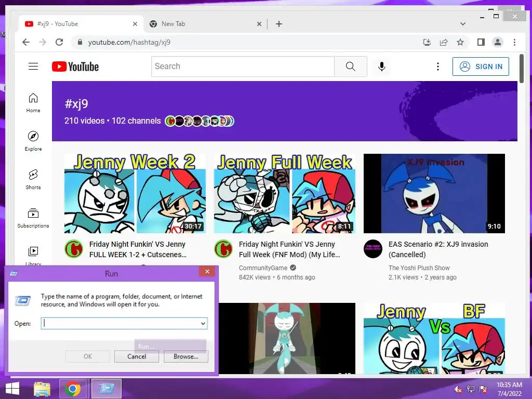532x399 pixels.
Task: Click the search magnifier button
Action: tap(351, 66)
